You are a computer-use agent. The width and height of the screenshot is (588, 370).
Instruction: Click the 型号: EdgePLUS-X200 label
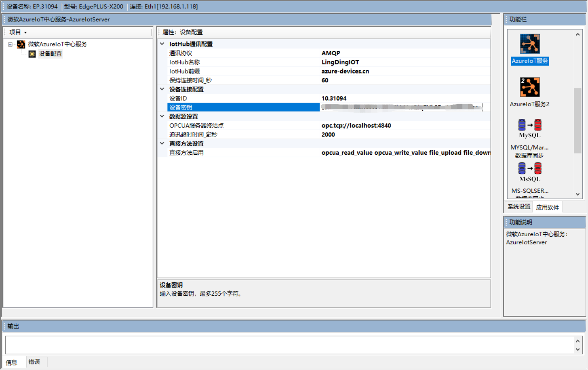[94, 6]
